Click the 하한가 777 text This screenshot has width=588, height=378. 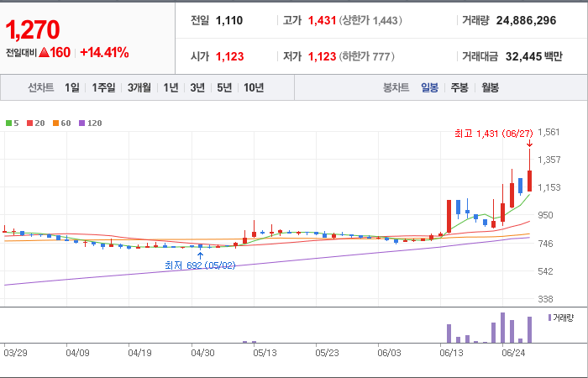pyautogui.click(x=367, y=56)
